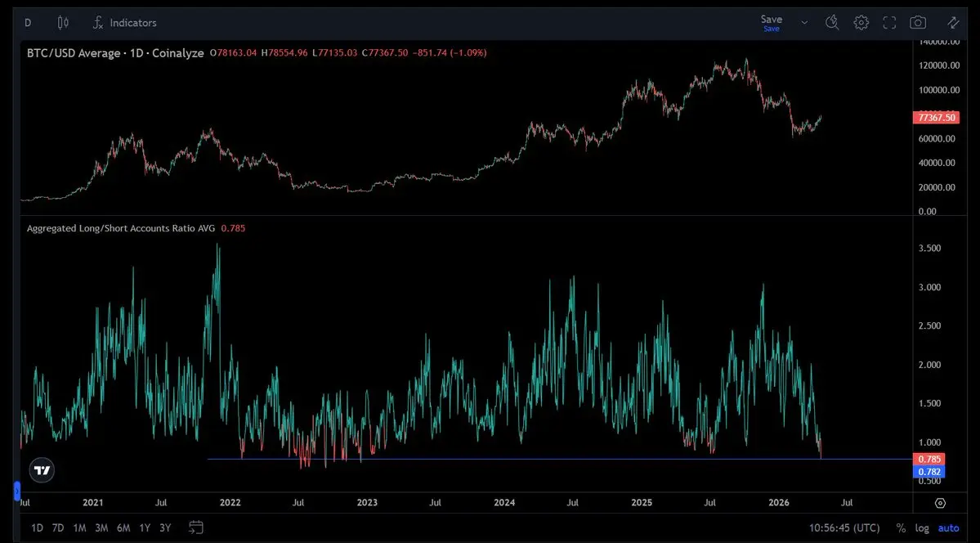Click the 140000.00 price axis label
Image resolution: width=980 pixels, height=543 pixels.
tap(940, 42)
